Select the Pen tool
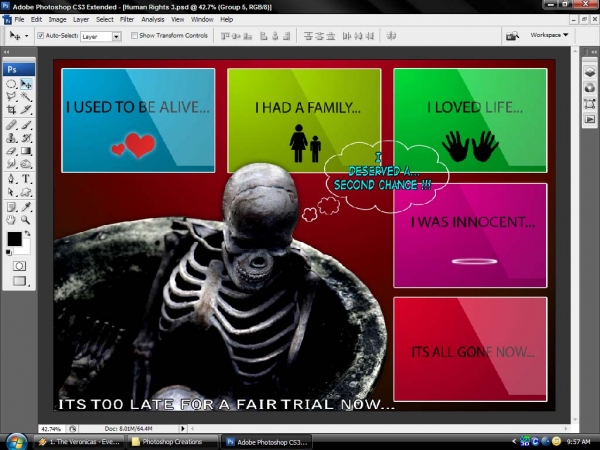 pyautogui.click(x=11, y=179)
